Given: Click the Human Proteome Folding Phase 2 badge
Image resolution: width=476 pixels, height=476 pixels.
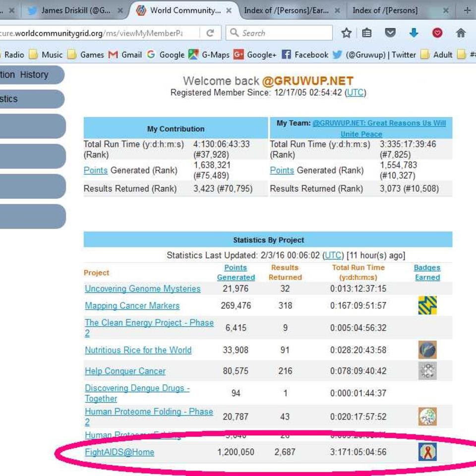Looking at the screenshot, I should coord(427,416).
